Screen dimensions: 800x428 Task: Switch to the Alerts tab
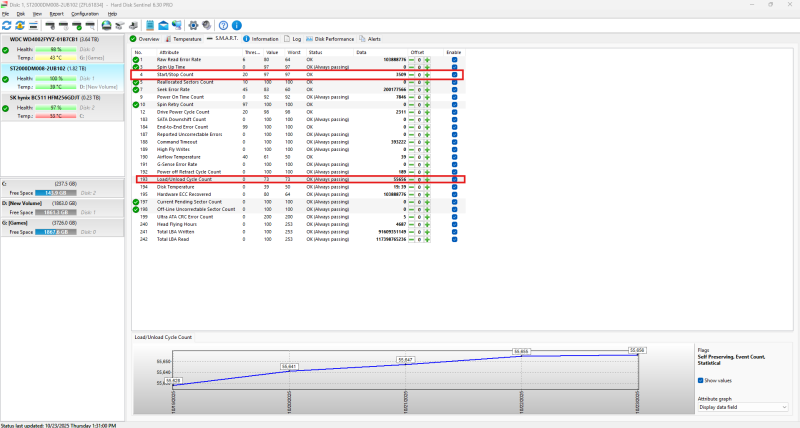tap(370, 39)
